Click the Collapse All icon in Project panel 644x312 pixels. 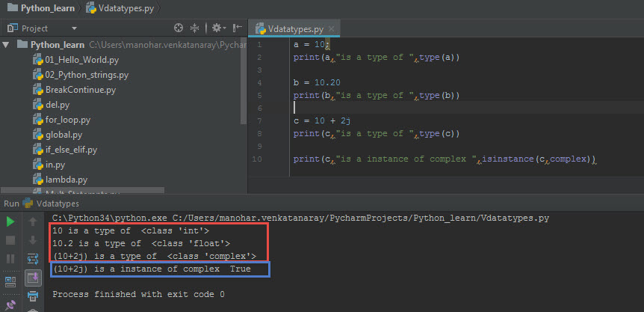[195, 28]
